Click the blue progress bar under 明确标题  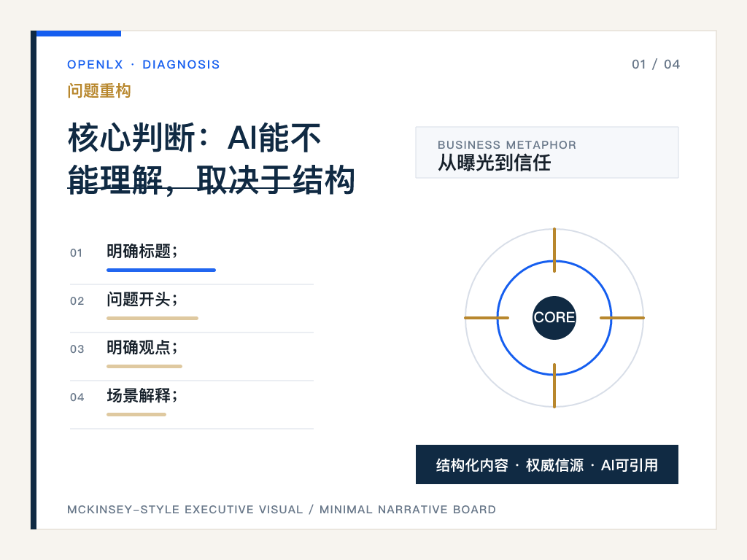tap(161, 270)
